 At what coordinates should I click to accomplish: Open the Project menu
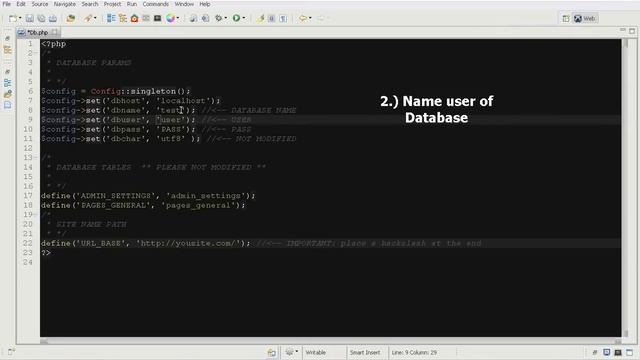tap(112, 4)
